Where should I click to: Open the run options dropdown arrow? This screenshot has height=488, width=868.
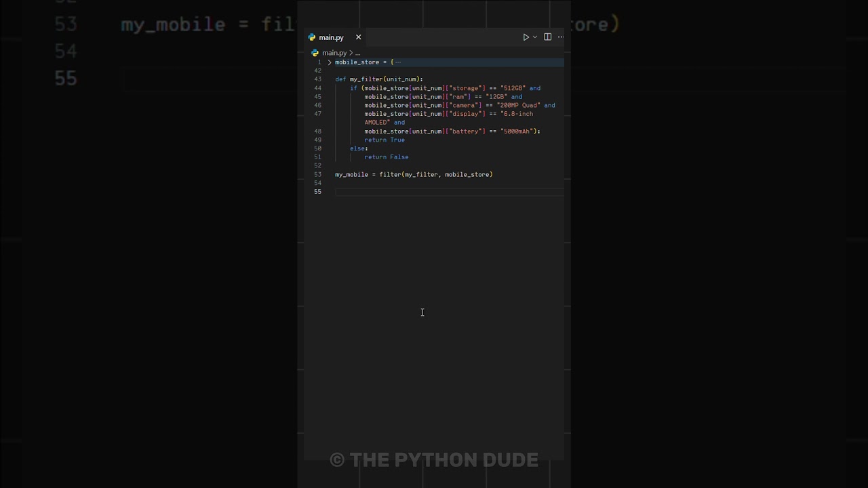click(x=535, y=37)
